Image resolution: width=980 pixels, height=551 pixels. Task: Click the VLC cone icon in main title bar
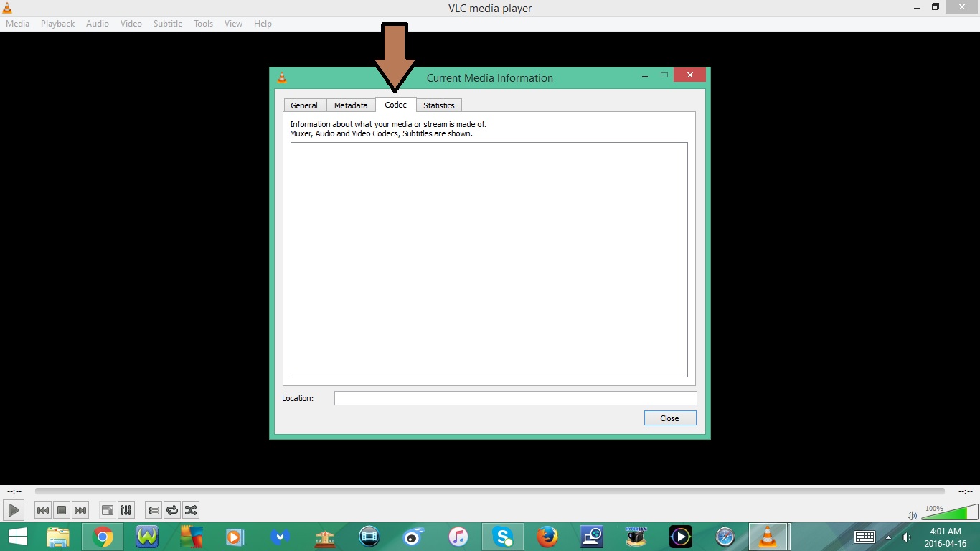point(7,8)
